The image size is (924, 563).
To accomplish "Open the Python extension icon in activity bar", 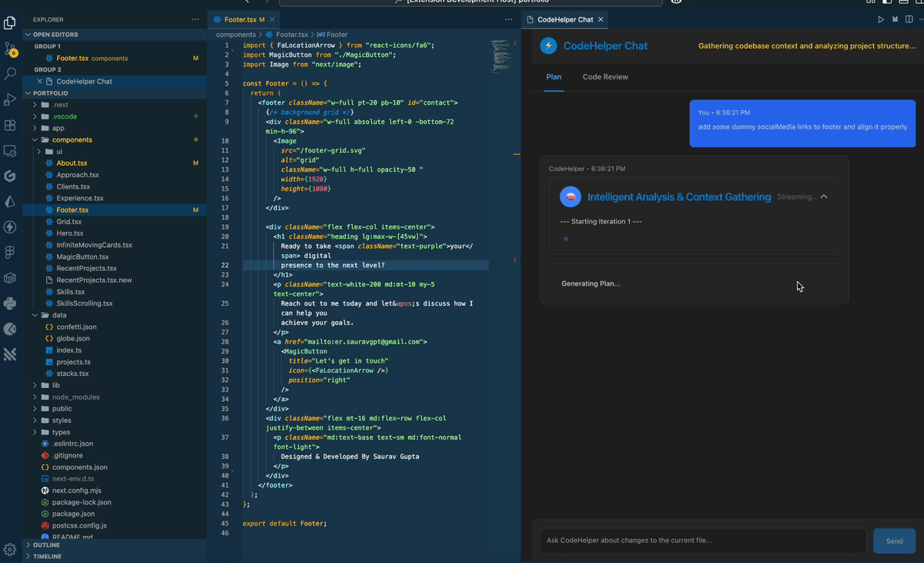I will click(x=10, y=303).
